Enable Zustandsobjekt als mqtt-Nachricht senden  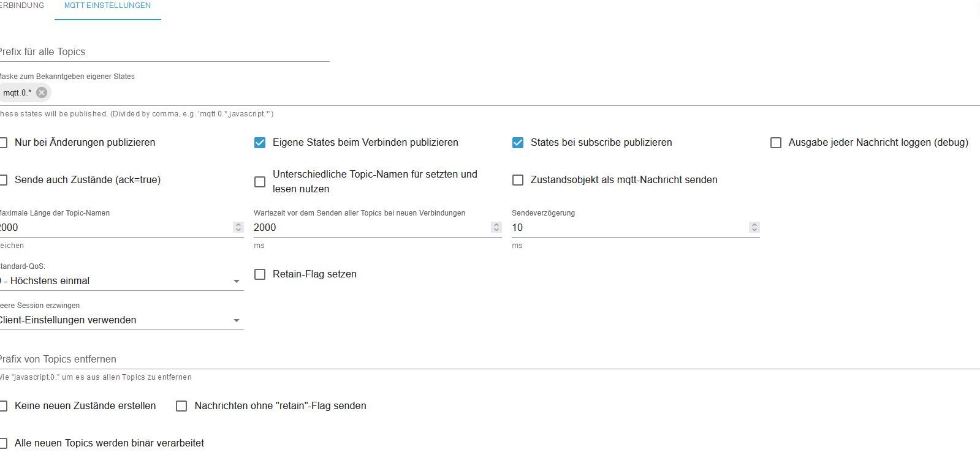click(x=518, y=180)
